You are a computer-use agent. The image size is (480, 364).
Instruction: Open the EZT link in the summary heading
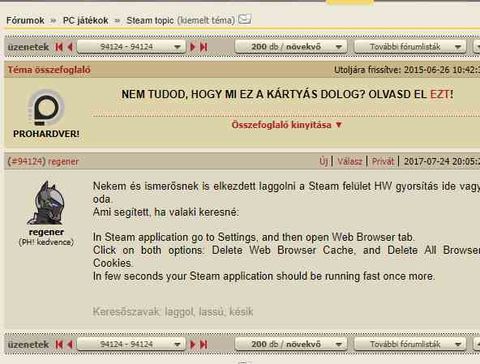[x=440, y=94]
